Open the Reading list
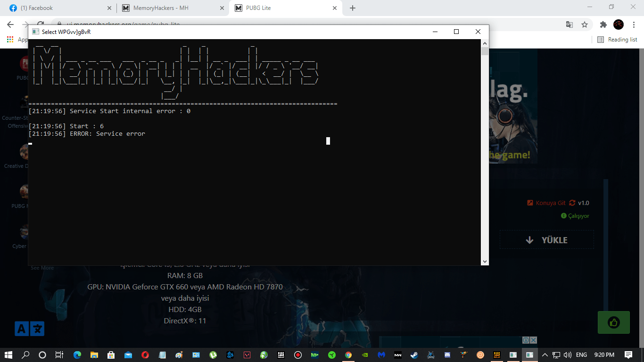 coord(617,40)
